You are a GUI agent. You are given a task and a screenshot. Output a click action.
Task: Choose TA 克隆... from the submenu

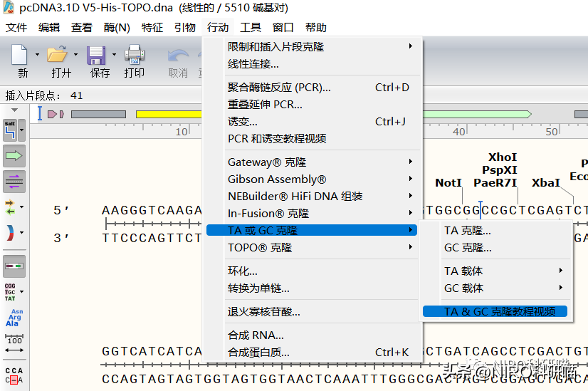[467, 231]
